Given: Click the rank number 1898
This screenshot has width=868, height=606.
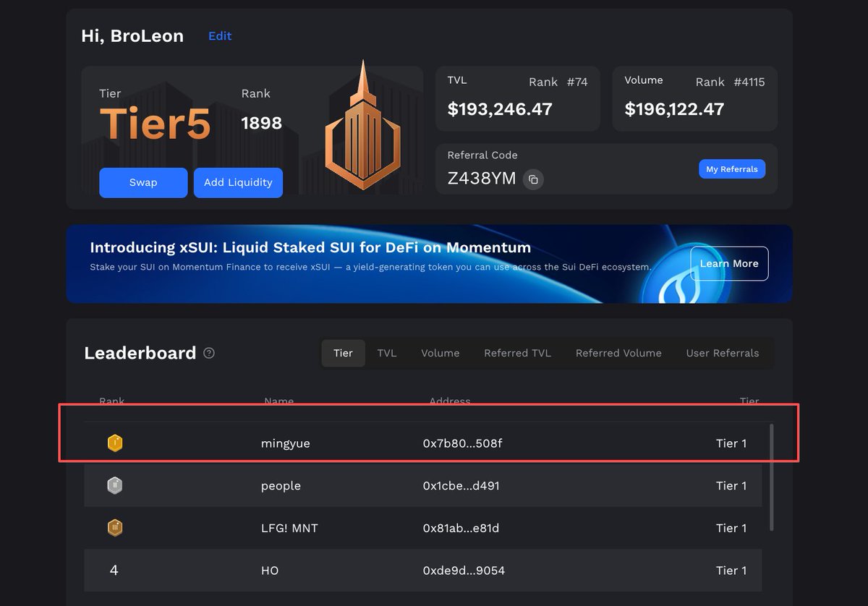Looking at the screenshot, I should click(x=261, y=123).
